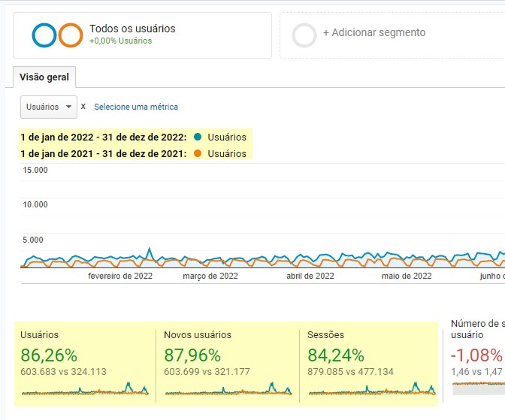
Task: Click the abril de 2022 axis label
Action: pyautogui.click(x=310, y=276)
